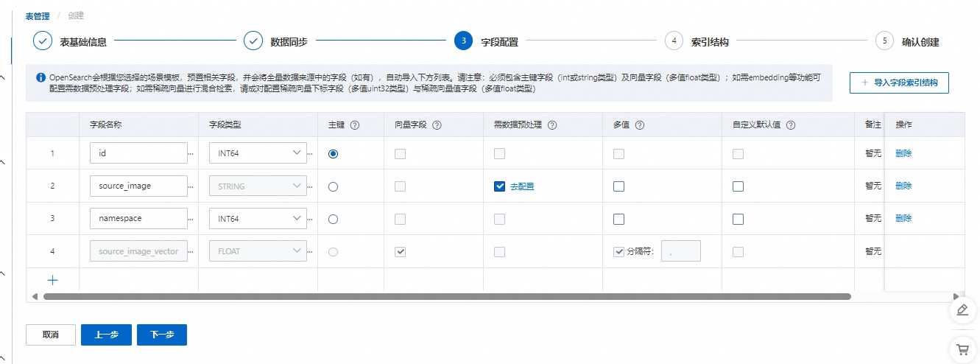Click 暂无 remark in id row
Screen dimensions: 980x364
pos(873,154)
